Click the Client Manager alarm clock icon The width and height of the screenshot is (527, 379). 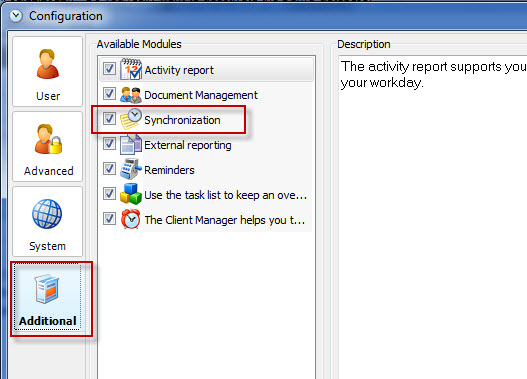coord(131,219)
